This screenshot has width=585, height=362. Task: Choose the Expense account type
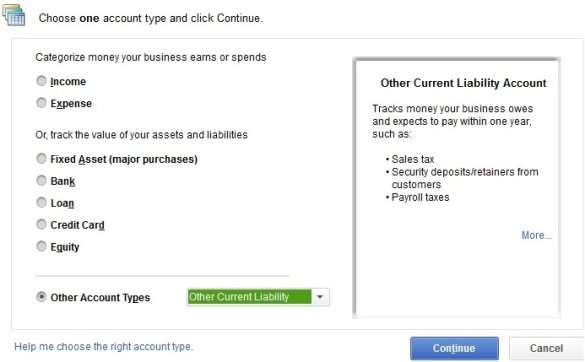click(x=41, y=103)
